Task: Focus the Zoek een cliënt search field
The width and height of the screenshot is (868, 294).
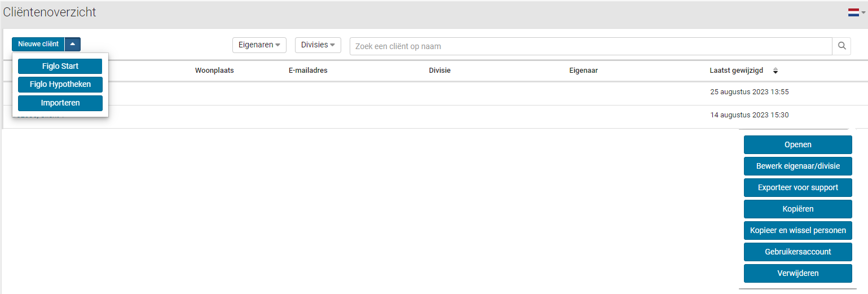Action: click(591, 46)
